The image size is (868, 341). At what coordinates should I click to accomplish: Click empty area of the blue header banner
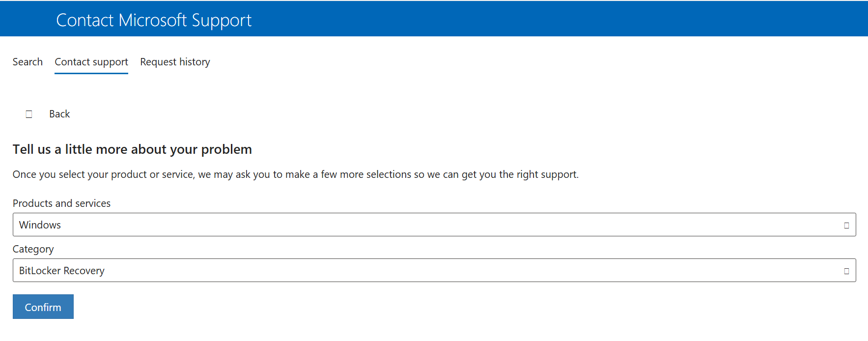[540, 19]
